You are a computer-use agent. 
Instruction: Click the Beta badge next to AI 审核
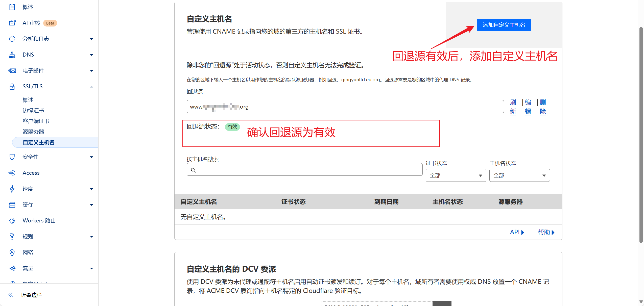pyautogui.click(x=50, y=23)
